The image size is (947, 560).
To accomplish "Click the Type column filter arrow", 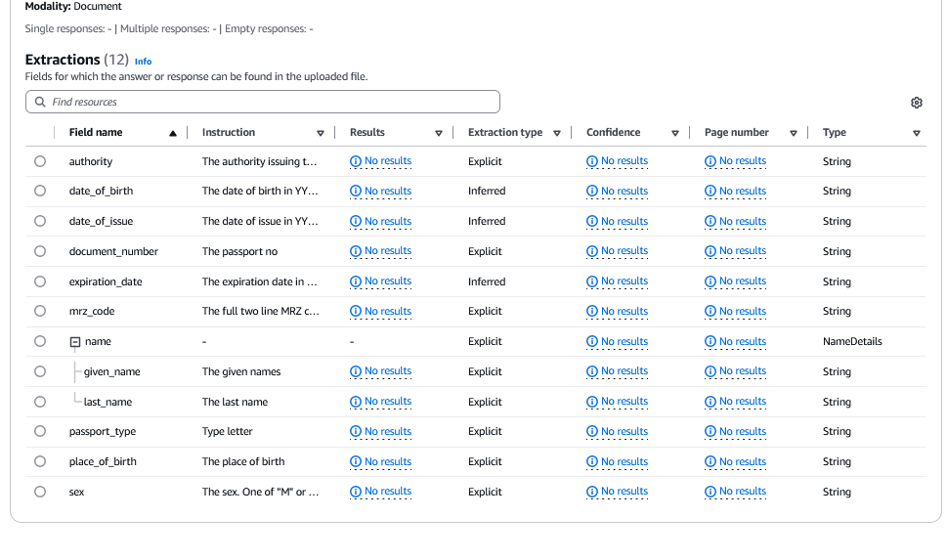I will (917, 133).
